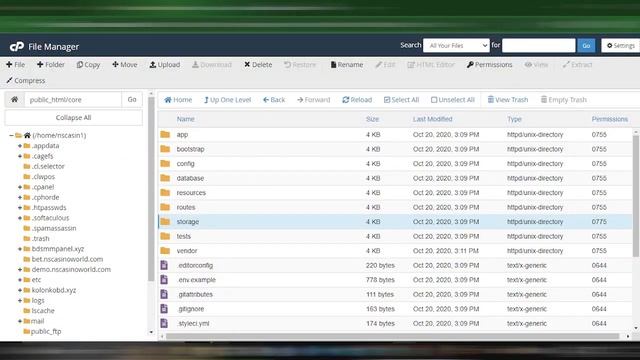The image size is (640, 360).
Task: Click the Forward navigation button
Action: [313, 100]
